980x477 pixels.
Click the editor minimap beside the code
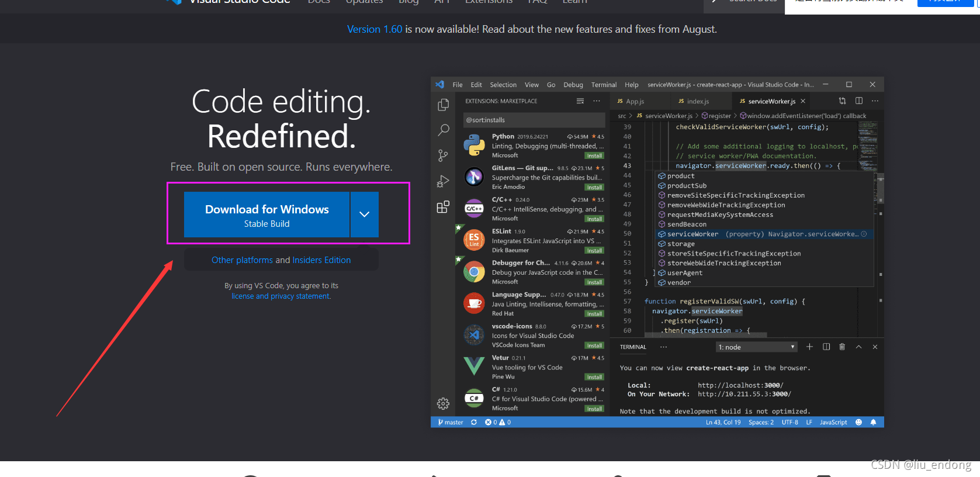(867, 146)
